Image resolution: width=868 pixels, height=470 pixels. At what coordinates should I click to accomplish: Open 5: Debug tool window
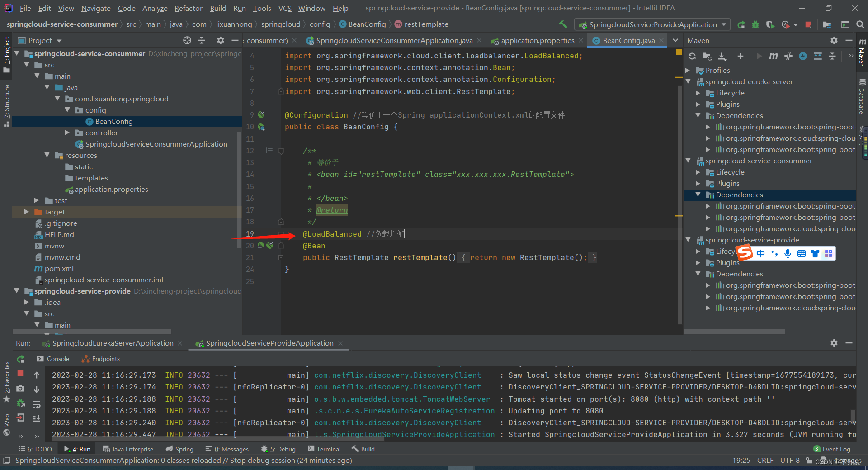click(278, 449)
